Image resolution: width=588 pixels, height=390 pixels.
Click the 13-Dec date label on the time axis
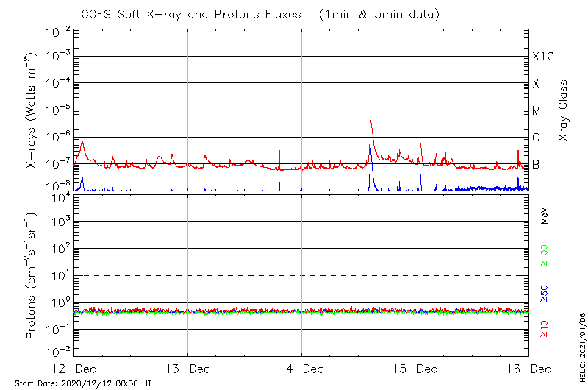pos(187,368)
